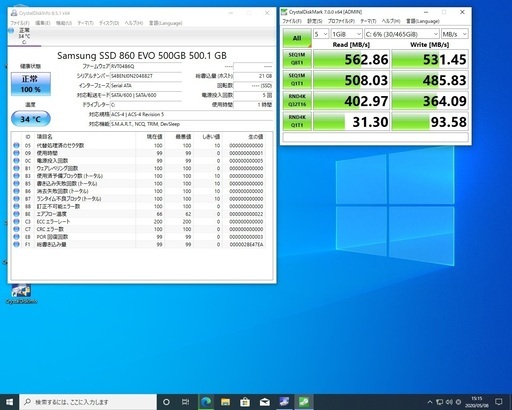Run the SEQ1M Q8T1 test
Image resolution: width=512 pixels, height=410 pixels.
pyautogui.click(x=297, y=59)
